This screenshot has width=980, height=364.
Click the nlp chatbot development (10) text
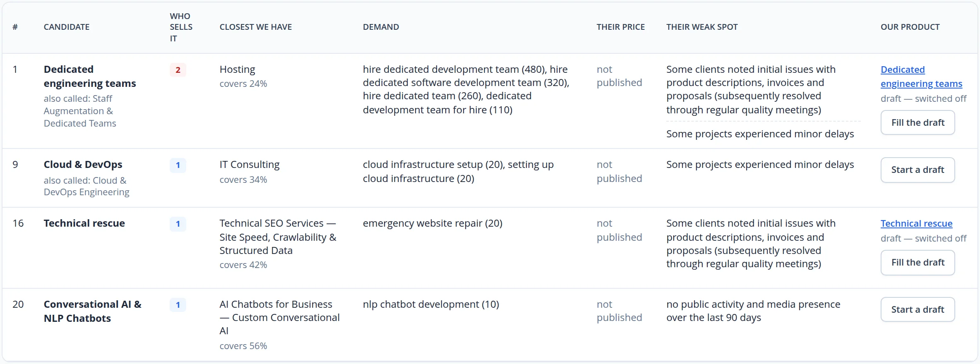pos(431,304)
